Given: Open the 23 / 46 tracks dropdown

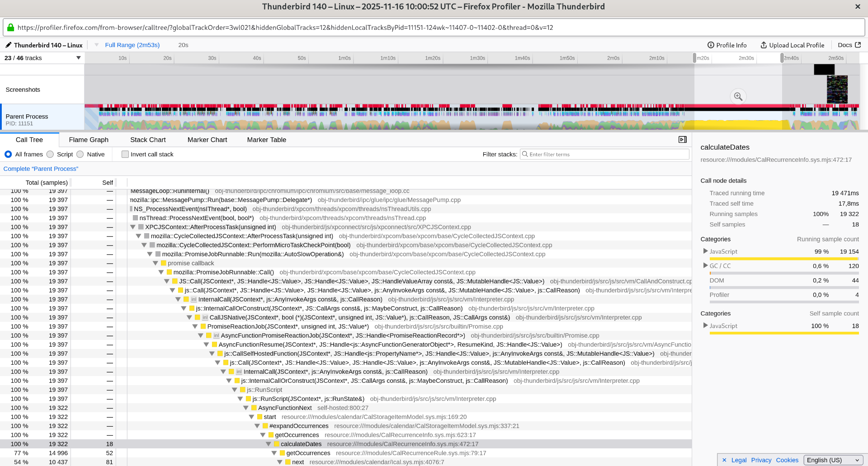Looking at the screenshot, I should pyautogui.click(x=42, y=58).
